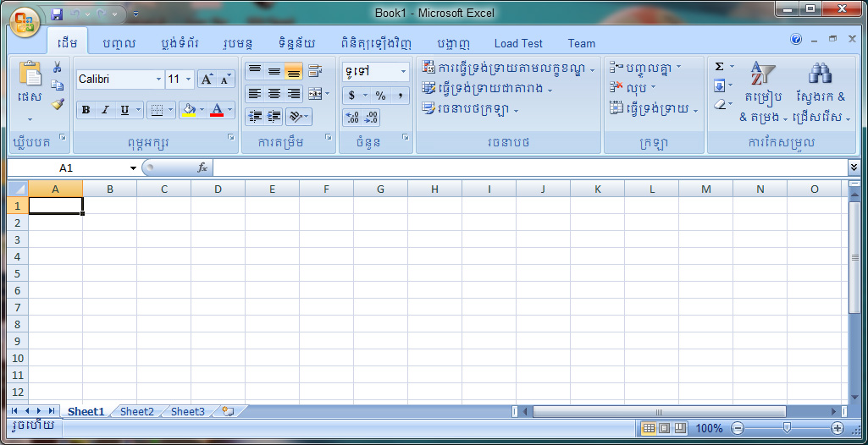Open the Insert tab បញ្ចូល
The height and width of the screenshot is (445, 868).
pos(119,44)
